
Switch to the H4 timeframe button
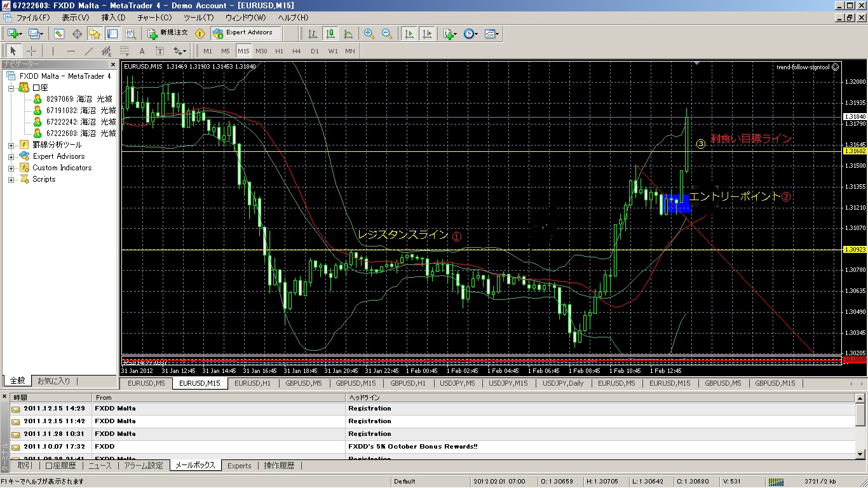[x=297, y=51]
